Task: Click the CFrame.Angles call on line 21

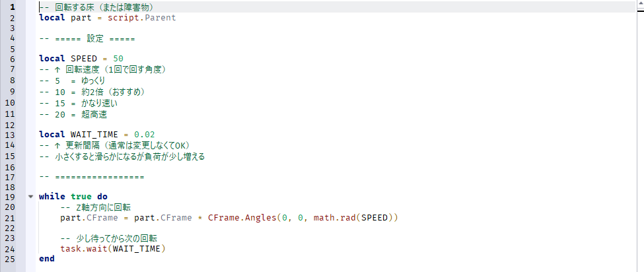Action: pos(242,218)
